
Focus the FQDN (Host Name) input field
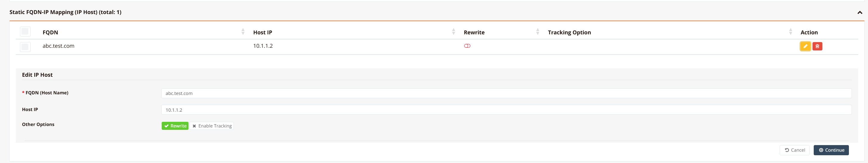506,93
